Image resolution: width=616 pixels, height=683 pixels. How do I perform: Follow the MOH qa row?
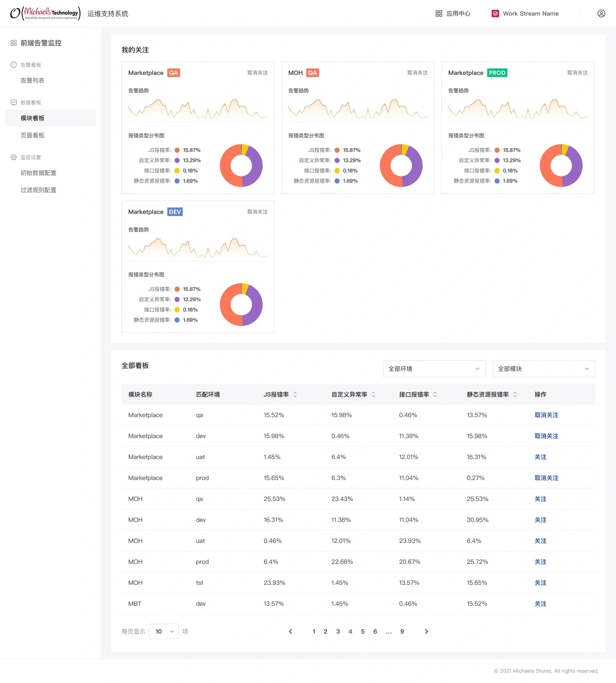pyautogui.click(x=541, y=499)
